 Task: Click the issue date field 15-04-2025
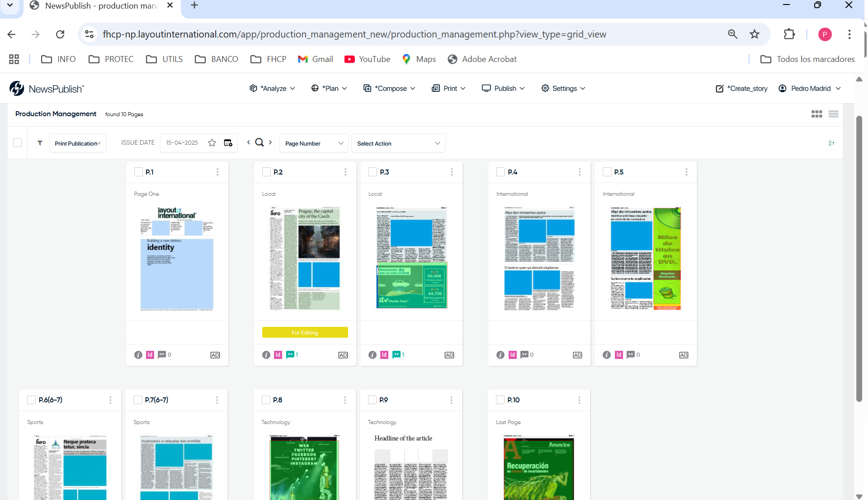(182, 143)
